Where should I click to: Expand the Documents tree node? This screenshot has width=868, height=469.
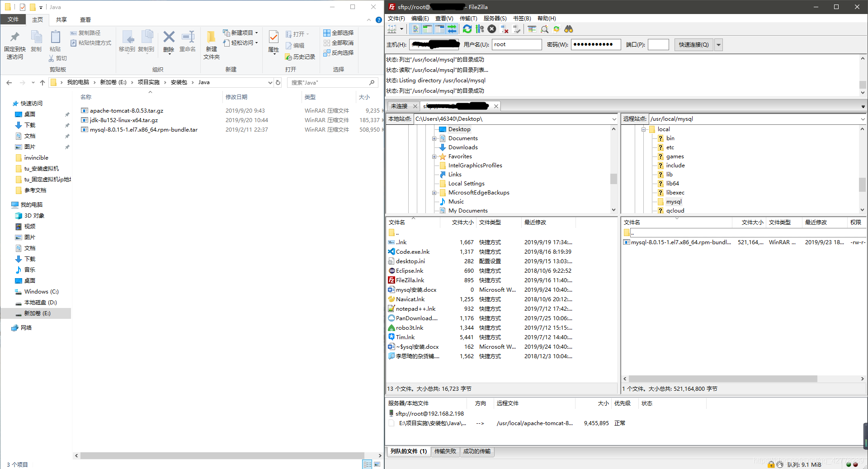(x=434, y=138)
